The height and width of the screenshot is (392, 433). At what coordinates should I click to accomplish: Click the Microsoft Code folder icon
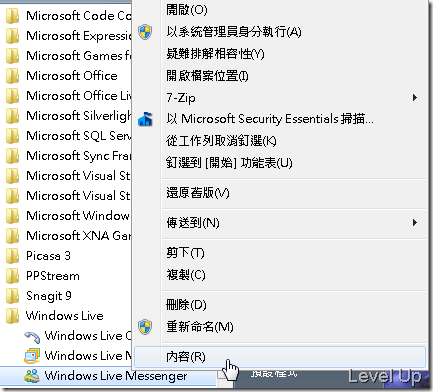tap(12, 16)
